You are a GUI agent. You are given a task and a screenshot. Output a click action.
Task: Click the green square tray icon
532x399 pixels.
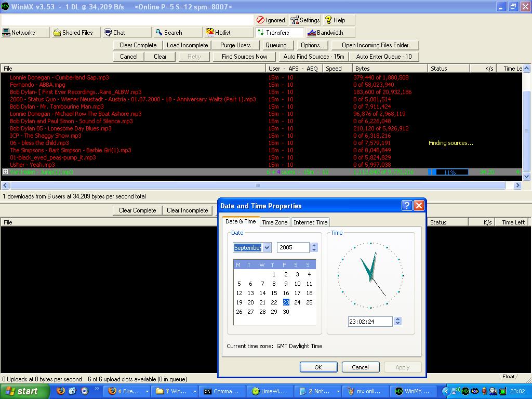[502, 391]
